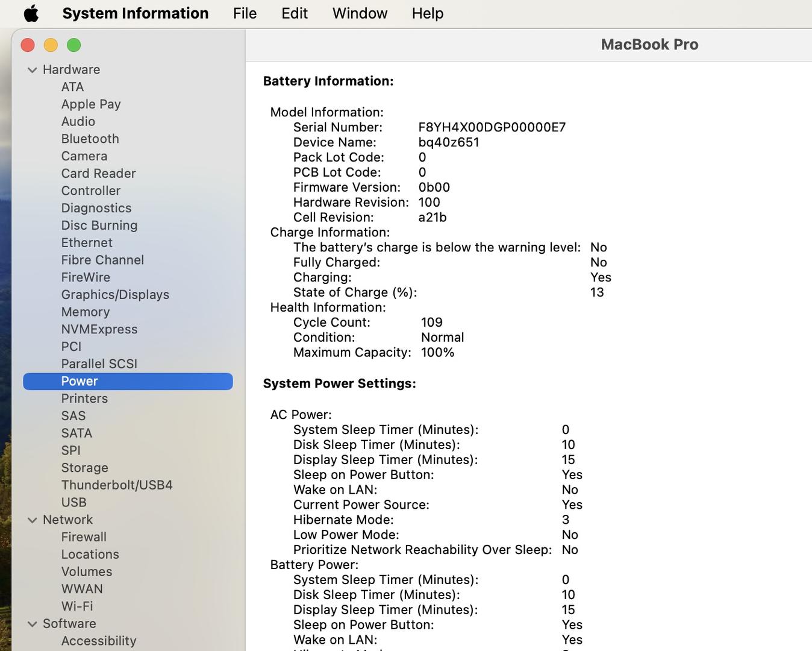Click the firmware version 0b00
The width and height of the screenshot is (812, 651).
tap(434, 187)
